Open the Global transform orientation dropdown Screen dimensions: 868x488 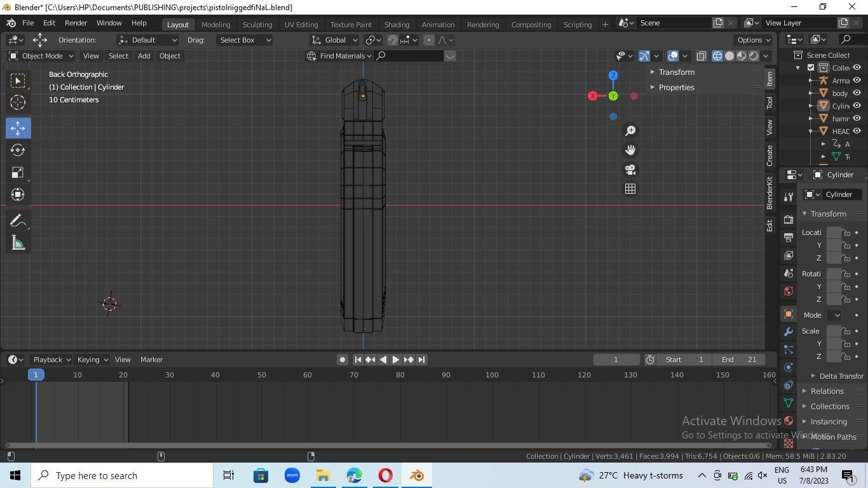click(335, 40)
